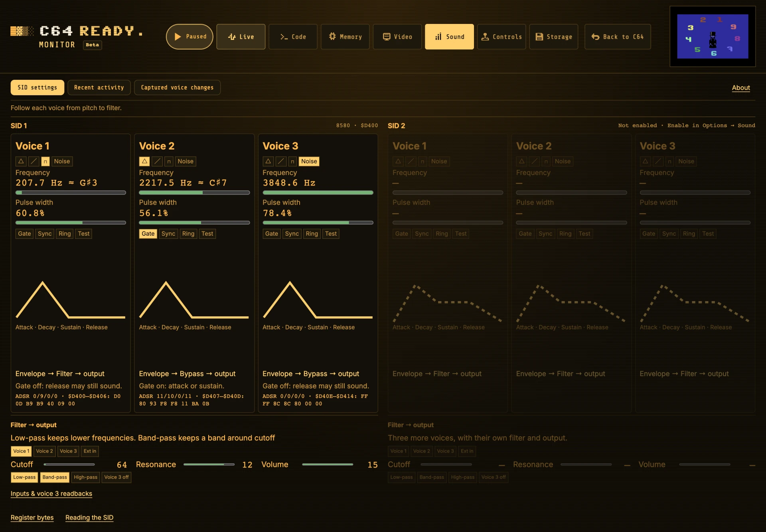
Task: Toggle Sync on SID 1 Voice 1
Action: click(45, 234)
